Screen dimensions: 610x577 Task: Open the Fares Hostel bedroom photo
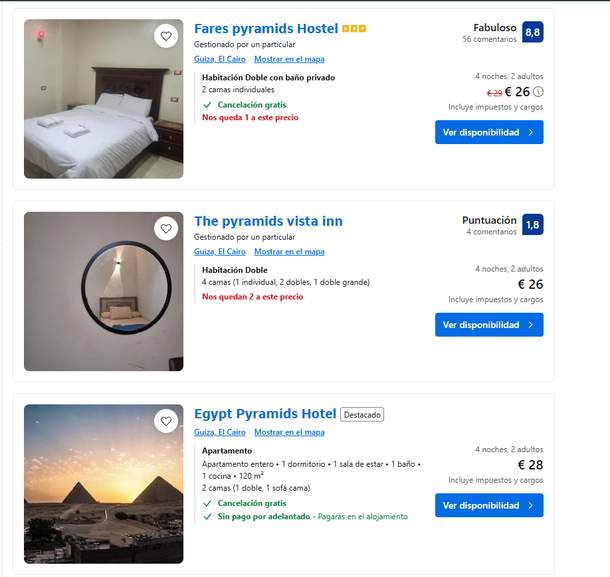click(x=103, y=99)
